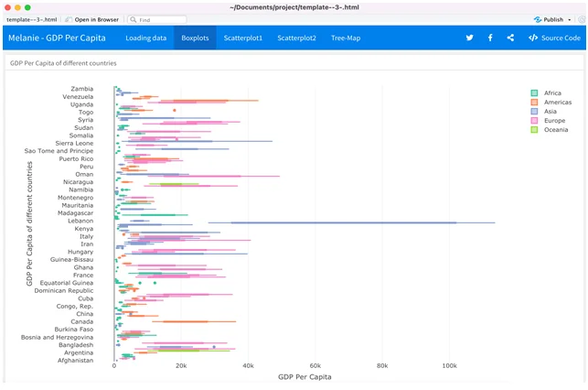588x390 pixels.
Task: Select the Boxplots tab
Action: (x=195, y=38)
